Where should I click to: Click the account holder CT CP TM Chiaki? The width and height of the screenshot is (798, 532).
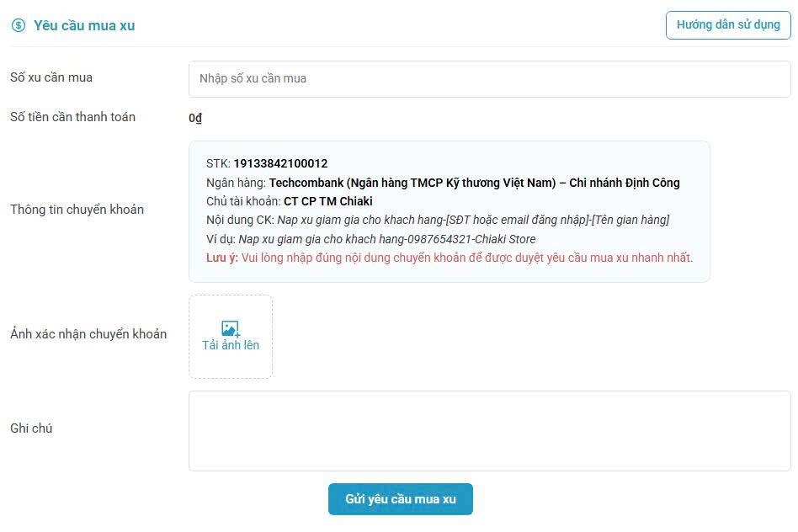[328, 201]
